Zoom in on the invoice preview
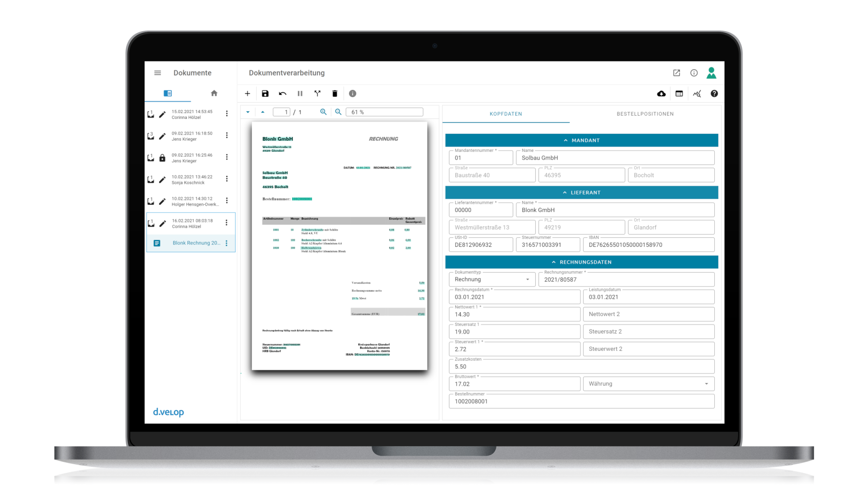 tap(323, 112)
